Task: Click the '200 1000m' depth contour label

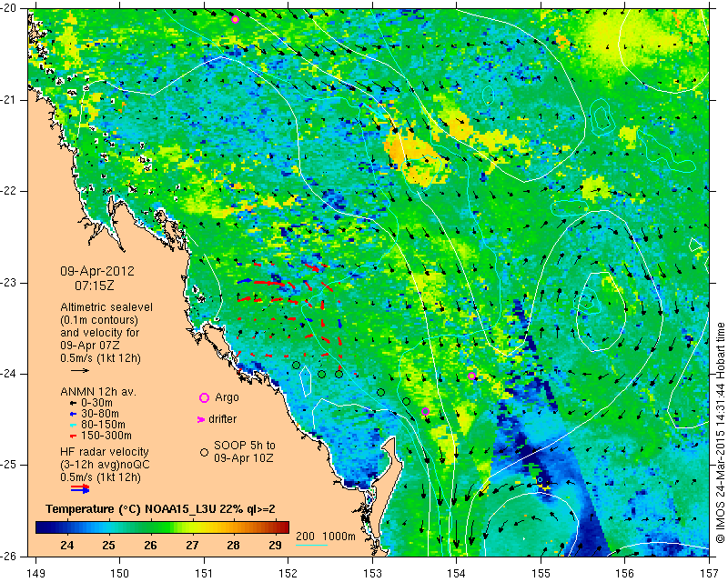Action: coord(326,537)
